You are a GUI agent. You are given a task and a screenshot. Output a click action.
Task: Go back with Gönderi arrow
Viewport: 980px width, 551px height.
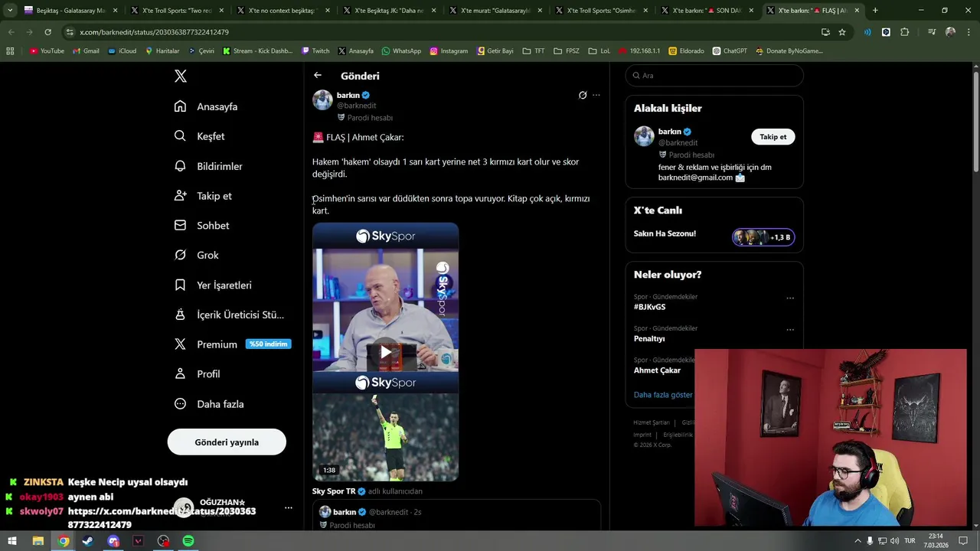tap(318, 75)
